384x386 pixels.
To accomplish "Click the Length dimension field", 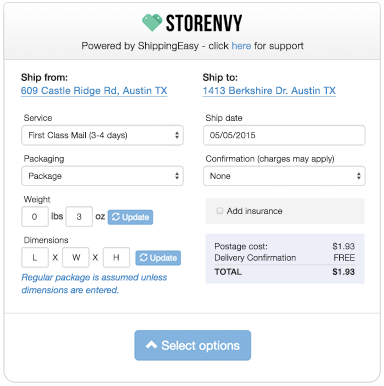I will [x=35, y=257].
